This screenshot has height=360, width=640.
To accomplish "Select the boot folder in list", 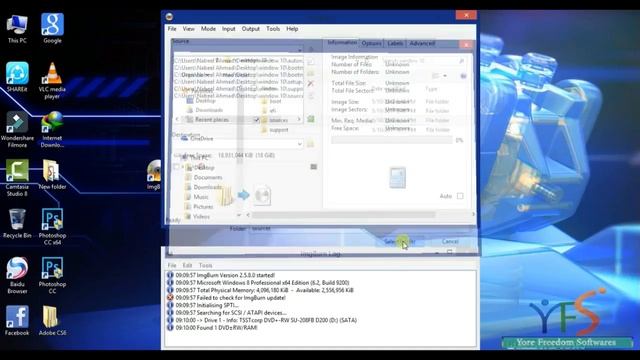I will tap(271, 101).
